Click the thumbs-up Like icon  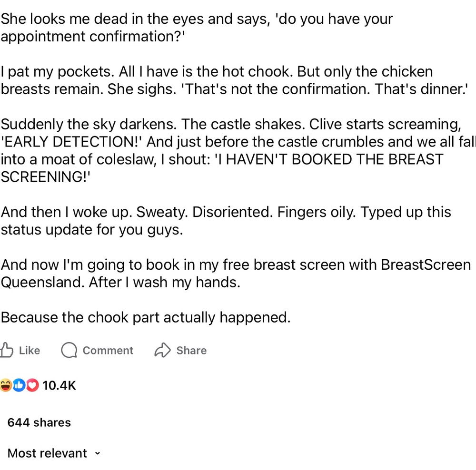[6, 350]
